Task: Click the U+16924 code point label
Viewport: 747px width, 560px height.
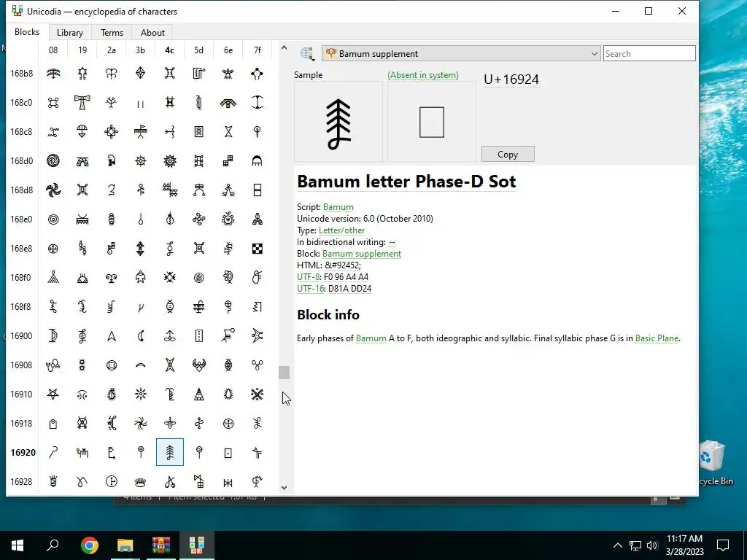Action: click(x=511, y=79)
